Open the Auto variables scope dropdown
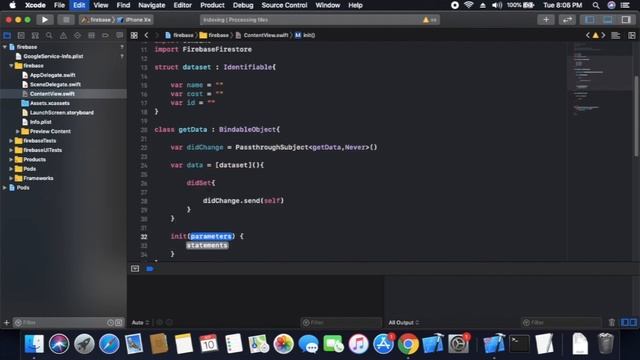The image size is (640, 360). [140, 322]
